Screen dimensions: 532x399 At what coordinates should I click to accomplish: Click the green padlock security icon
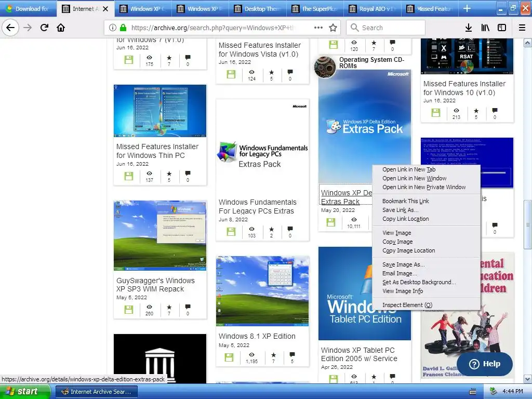(123, 28)
